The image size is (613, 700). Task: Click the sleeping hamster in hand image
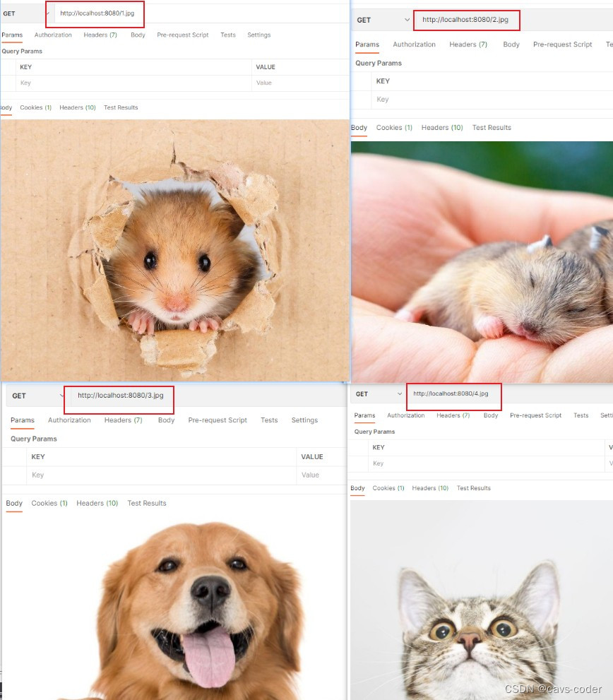482,262
